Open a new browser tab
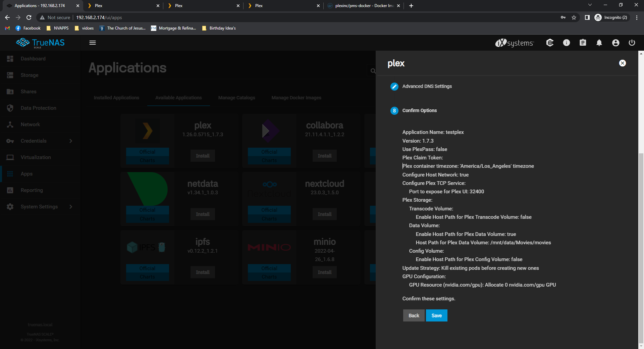The width and height of the screenshot is (644, 349). [411, 6]
